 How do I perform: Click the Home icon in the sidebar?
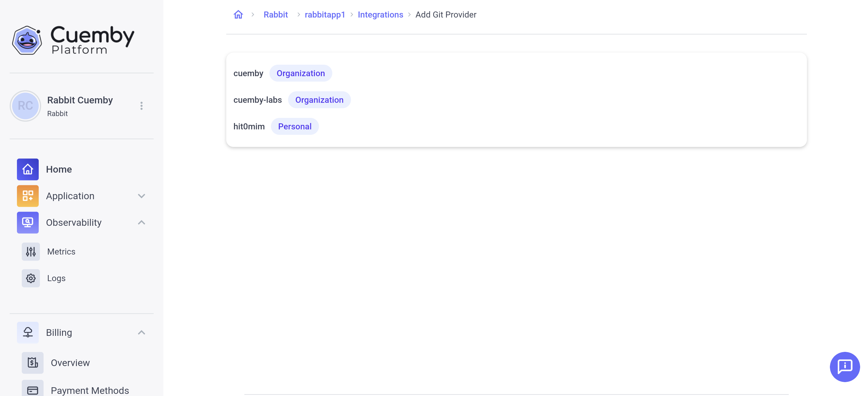click(x=28, y=169)
